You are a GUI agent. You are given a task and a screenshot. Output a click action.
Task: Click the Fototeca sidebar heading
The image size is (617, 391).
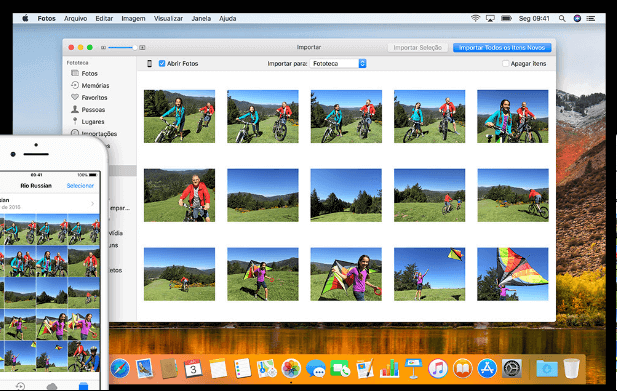pyautogui.click(x=78, y=63)
